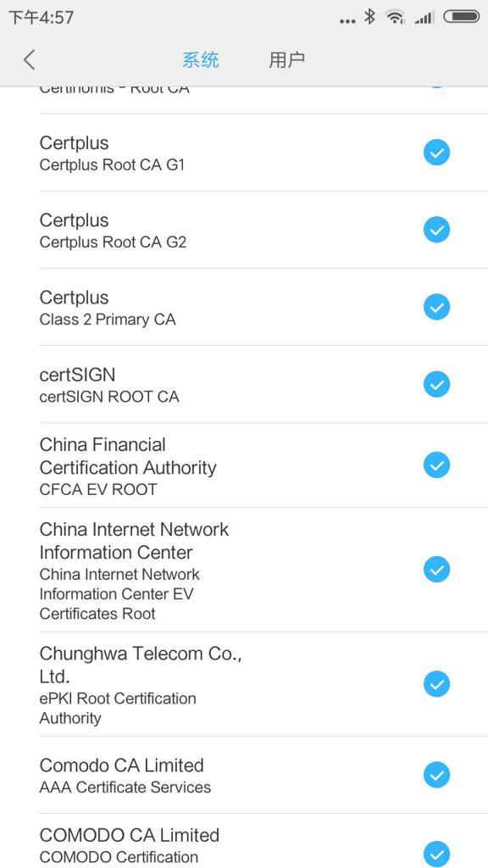Tap the battery indicator icon
The image size is (488, 868).
point(462,17)
